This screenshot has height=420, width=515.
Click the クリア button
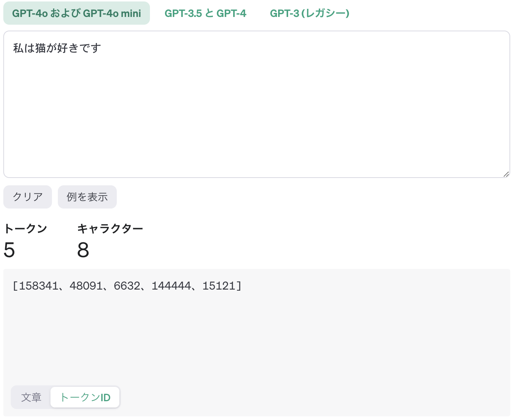click(28, 197)
